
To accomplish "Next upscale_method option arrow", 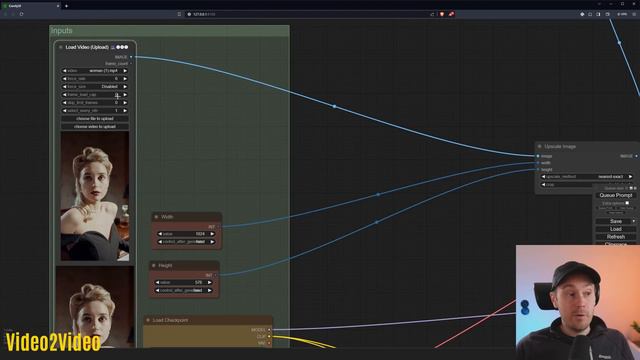I will click(x=631, y=177).
